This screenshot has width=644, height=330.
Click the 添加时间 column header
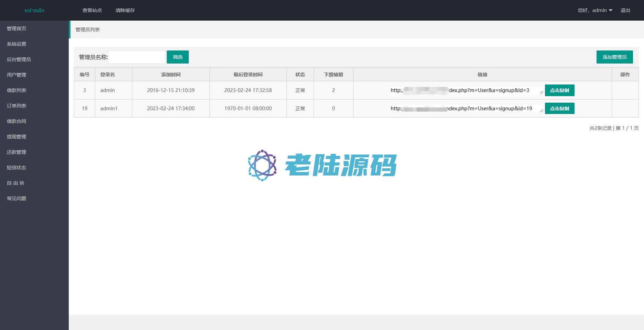click(171, 75)
